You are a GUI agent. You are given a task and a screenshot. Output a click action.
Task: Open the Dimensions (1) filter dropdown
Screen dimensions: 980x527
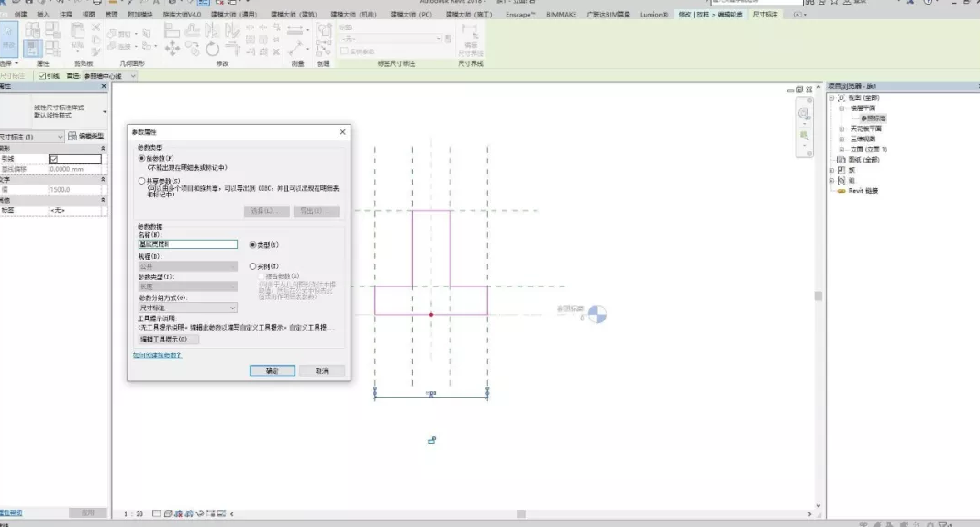pos(32,137)
